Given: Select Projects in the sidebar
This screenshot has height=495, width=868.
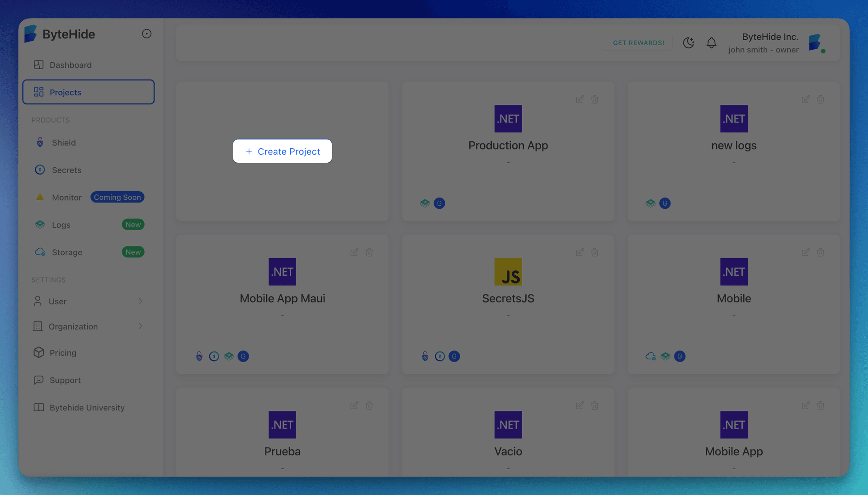Looking at the screenshot, I should (88, 92).
